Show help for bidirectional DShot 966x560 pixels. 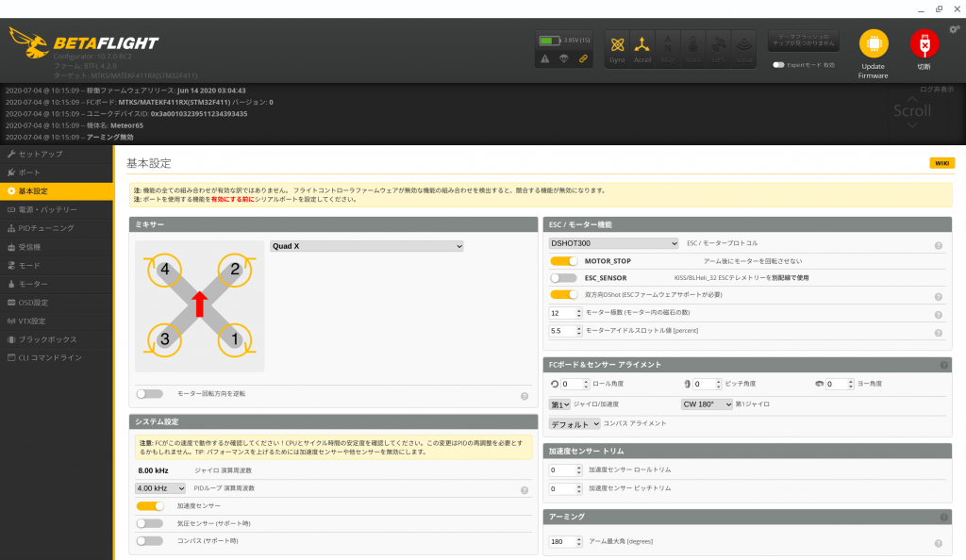(x=939, y=297)
